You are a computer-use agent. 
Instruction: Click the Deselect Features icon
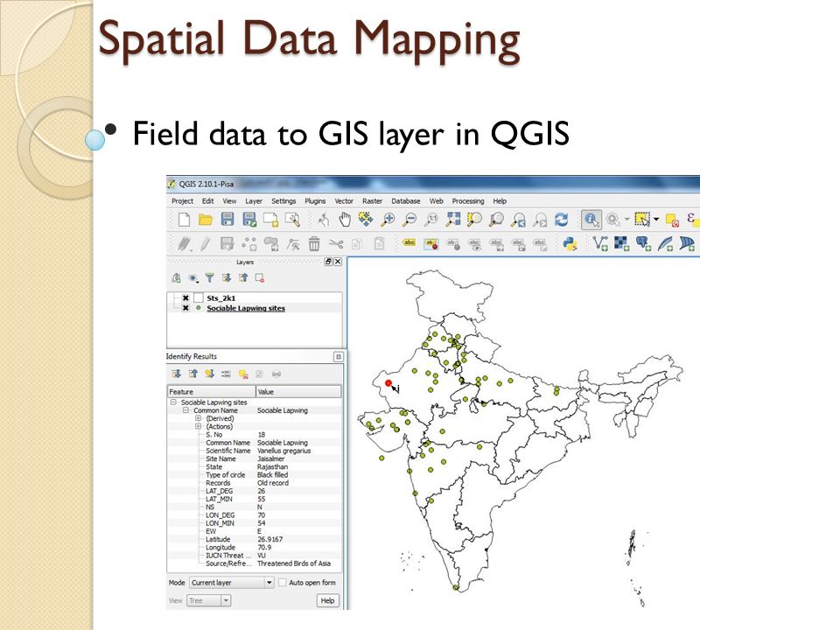tap(672, 219)
